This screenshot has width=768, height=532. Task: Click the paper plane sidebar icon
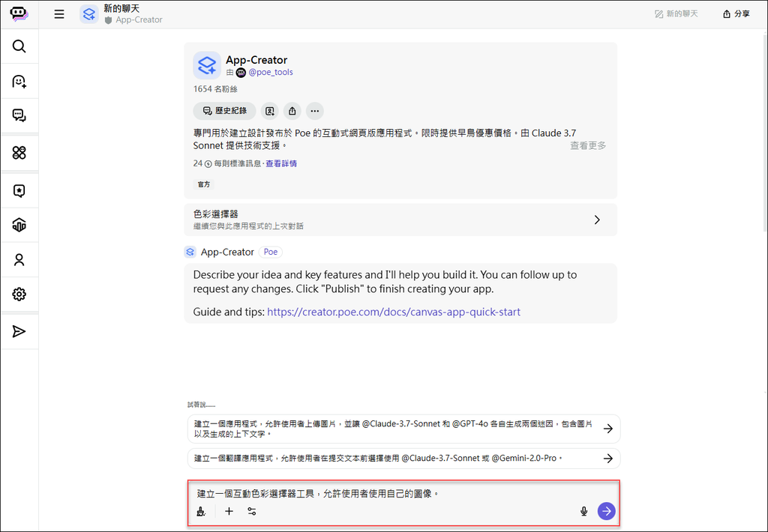click(x=19, y=331)
